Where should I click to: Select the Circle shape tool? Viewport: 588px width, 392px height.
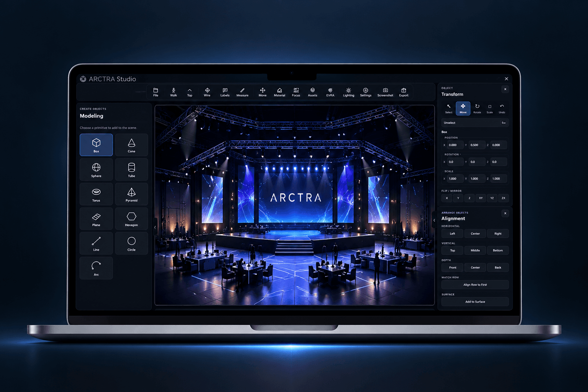(x=131, y=243)
